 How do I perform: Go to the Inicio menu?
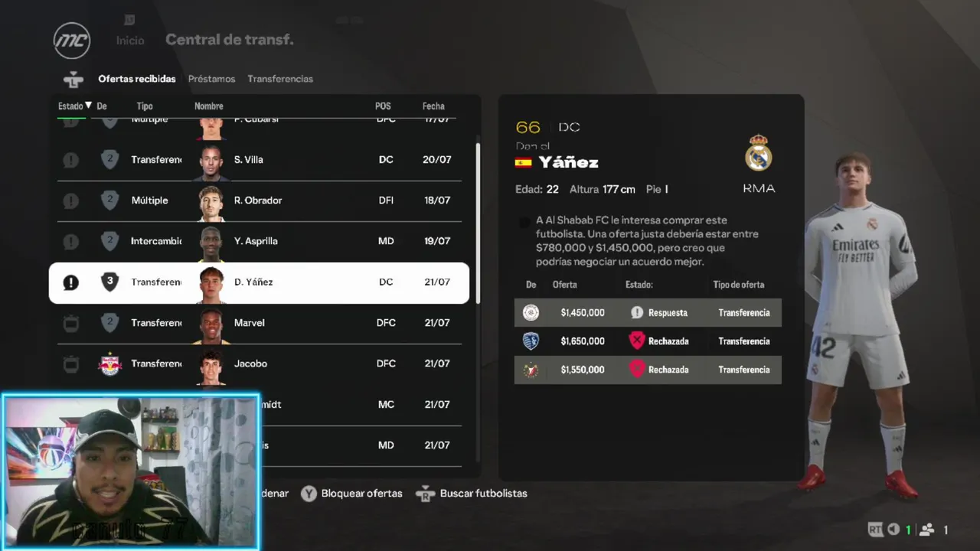(130, 41)
